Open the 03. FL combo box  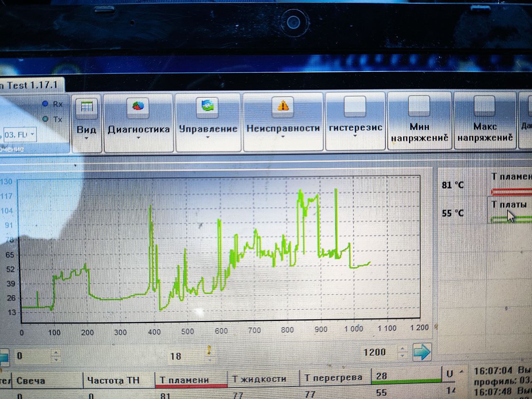[20, 135]
